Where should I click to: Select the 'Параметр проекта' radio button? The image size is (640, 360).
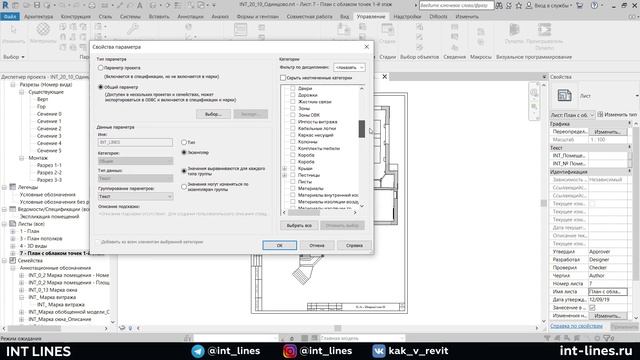(100, 68)
